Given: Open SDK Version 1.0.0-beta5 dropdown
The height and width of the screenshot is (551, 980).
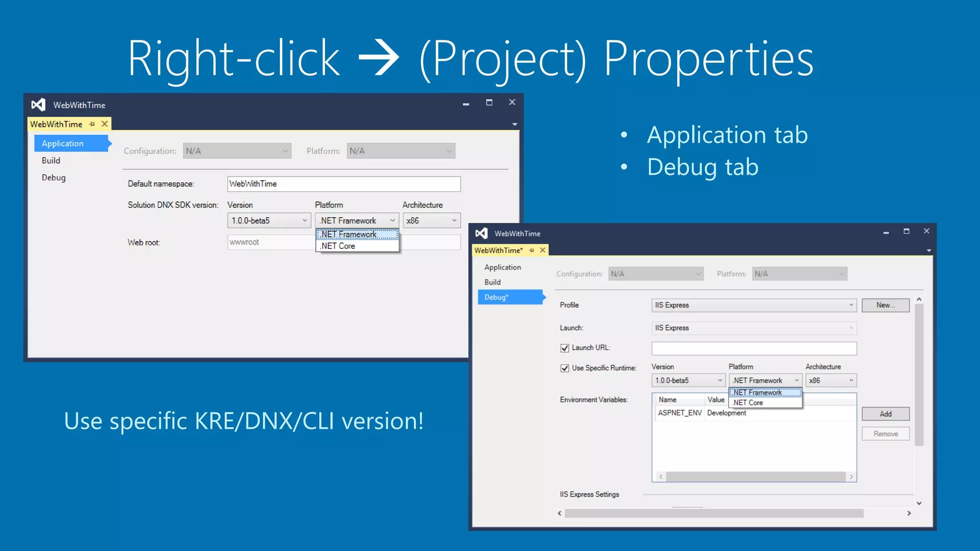Looking at the screenshot, I should click(269, 220).
